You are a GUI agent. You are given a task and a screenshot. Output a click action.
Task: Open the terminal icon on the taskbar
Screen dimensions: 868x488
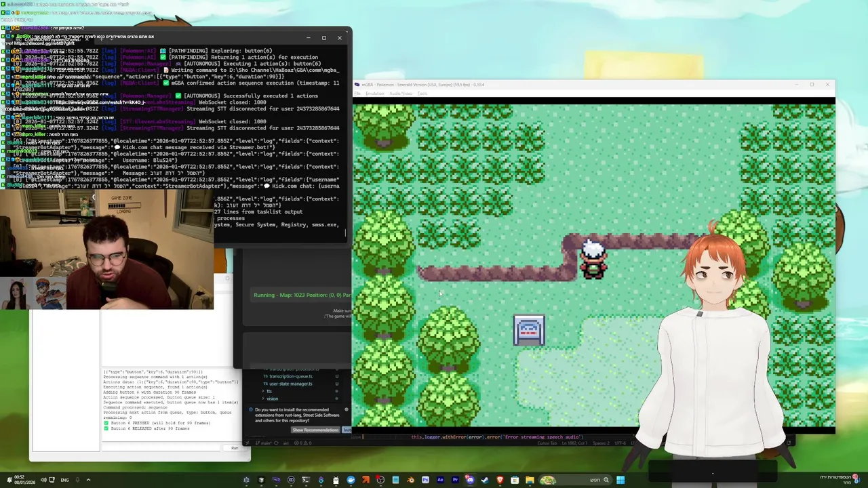[x=306, y=480]
